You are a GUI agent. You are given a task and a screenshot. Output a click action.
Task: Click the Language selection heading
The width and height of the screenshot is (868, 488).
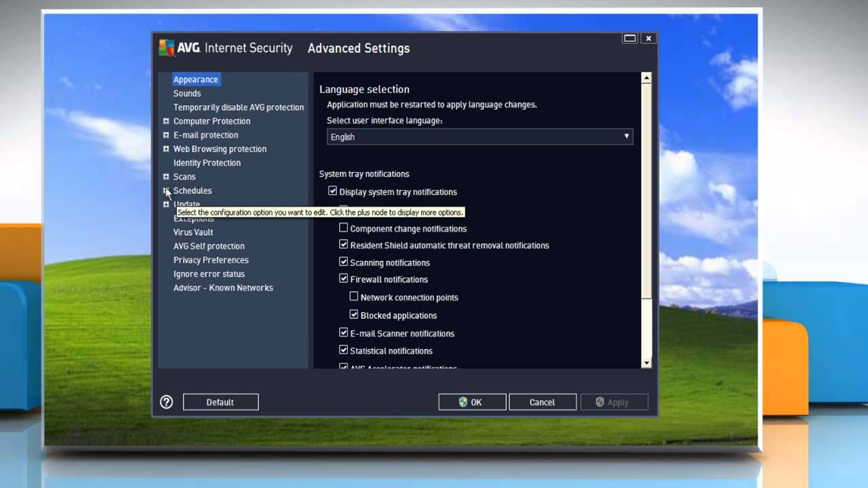[364, 89]
